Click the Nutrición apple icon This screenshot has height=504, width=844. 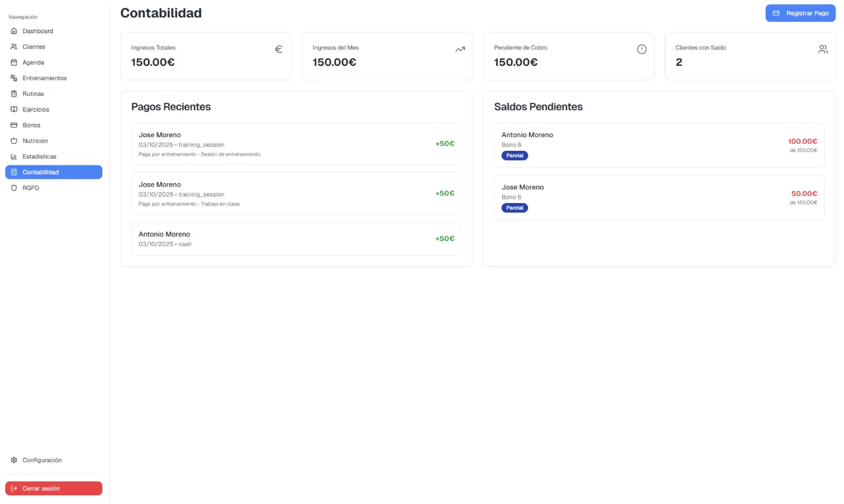tap(14, 141)
